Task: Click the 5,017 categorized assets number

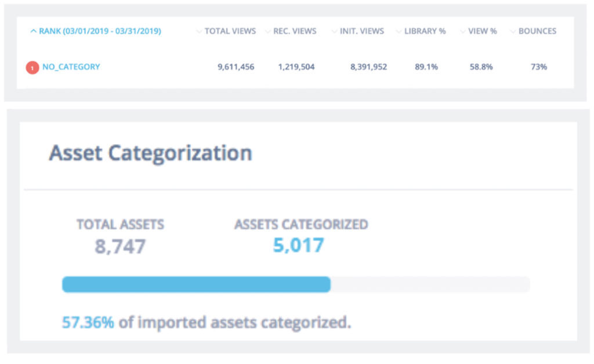Action: coord(299,245)
